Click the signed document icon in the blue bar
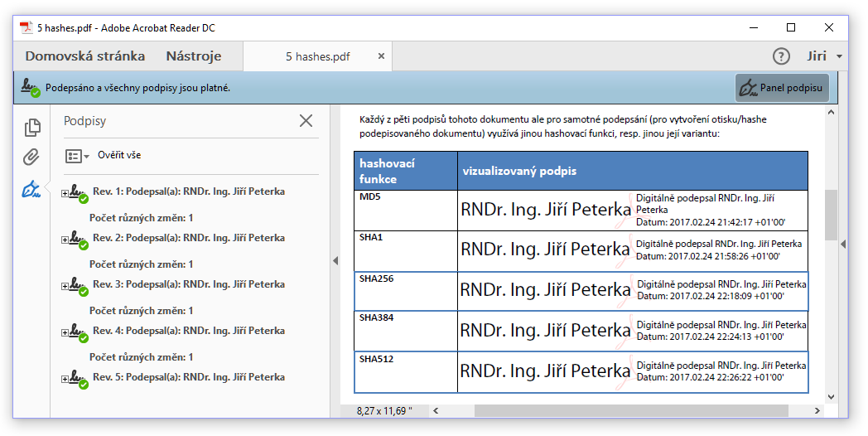The width and height of the screenshot is (868, 436). tap(31, 87)
